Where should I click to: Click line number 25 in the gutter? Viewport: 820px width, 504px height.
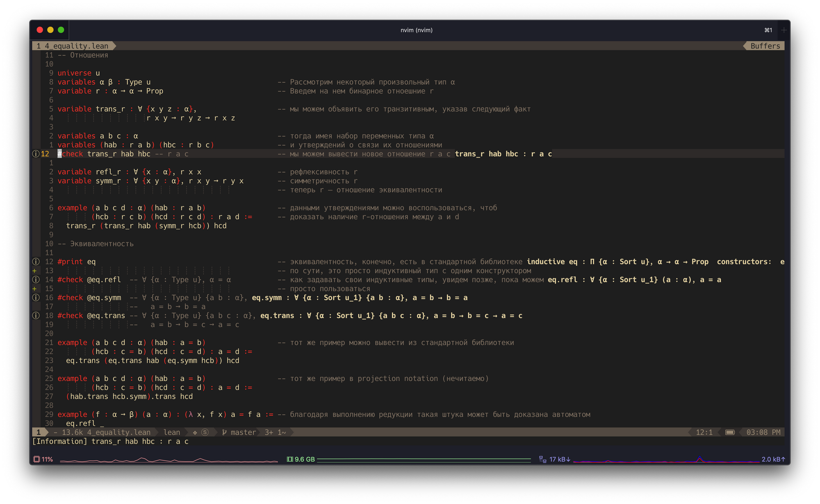click(x=49, y=379)
